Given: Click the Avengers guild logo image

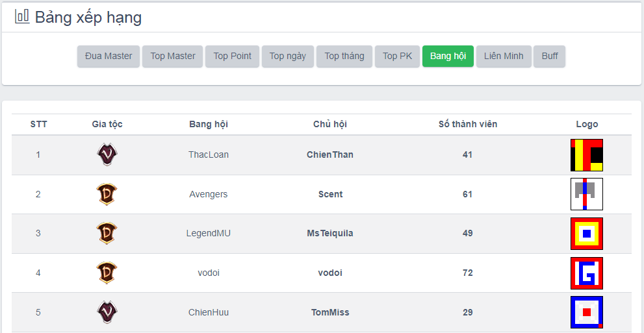Looking at the screenshot, I should point(587,194).
